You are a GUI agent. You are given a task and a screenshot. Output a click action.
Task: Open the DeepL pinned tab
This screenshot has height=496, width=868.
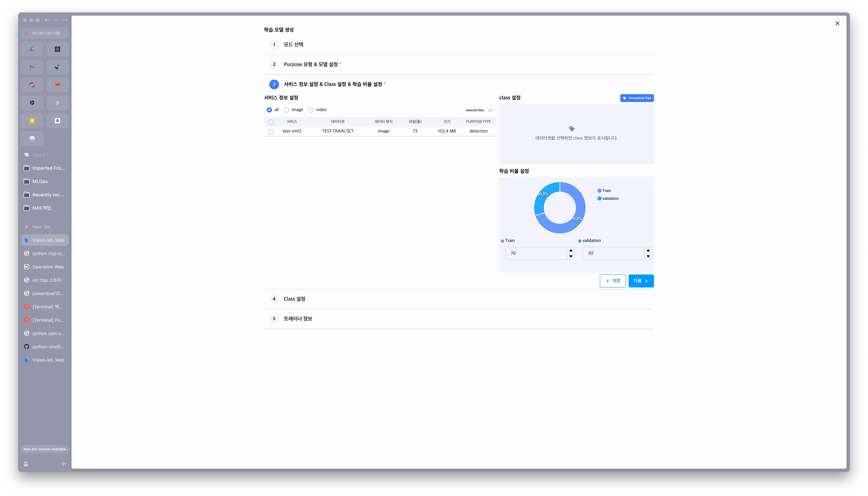point(32,102)
